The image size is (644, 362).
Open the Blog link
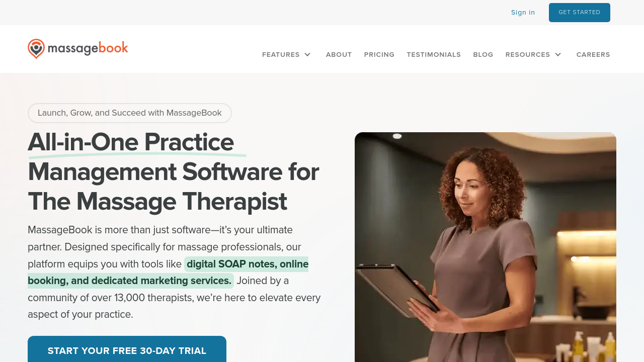pos(483,54)
